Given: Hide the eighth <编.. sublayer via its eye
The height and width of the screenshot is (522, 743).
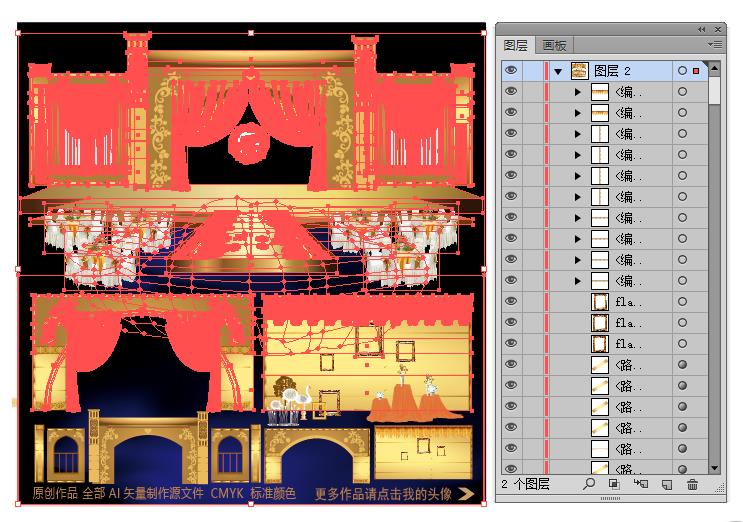Looking at the screenshot, I should tap(511, 238).
